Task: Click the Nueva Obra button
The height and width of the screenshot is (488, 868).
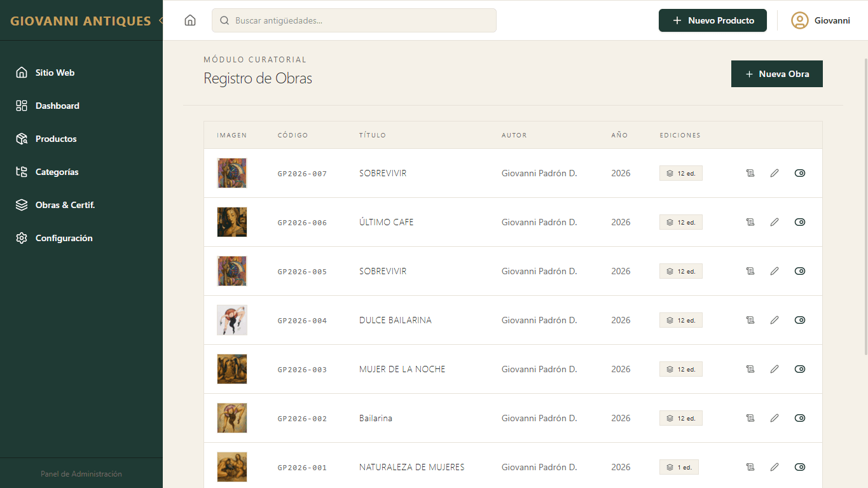Action: tap(777, 74)
